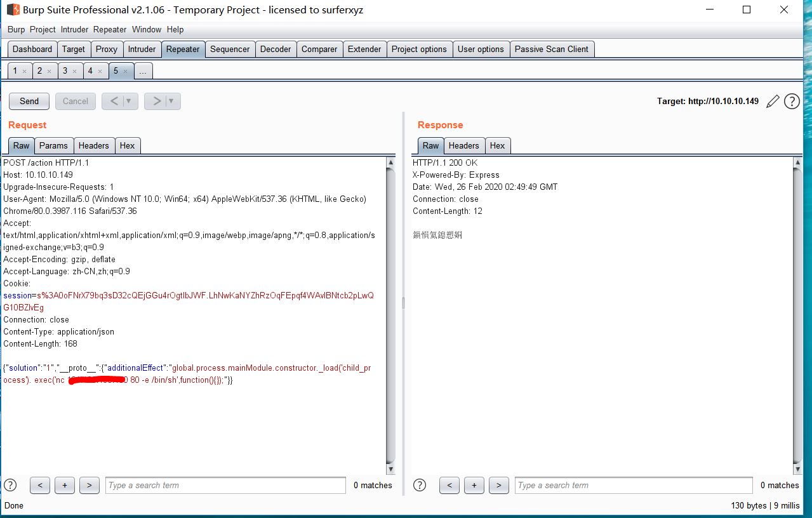Switch to the Dashboard tab
Viewport: 812px width, 518px height.
32,49
